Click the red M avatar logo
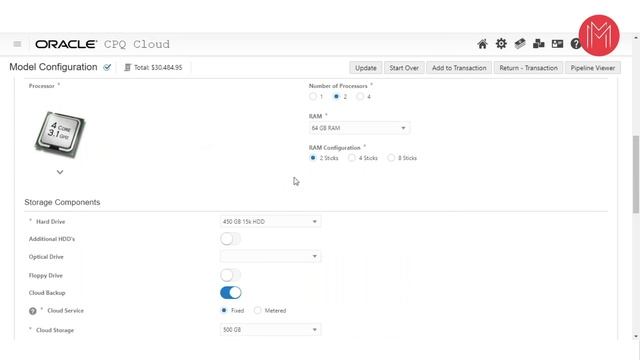 point(599,36)
